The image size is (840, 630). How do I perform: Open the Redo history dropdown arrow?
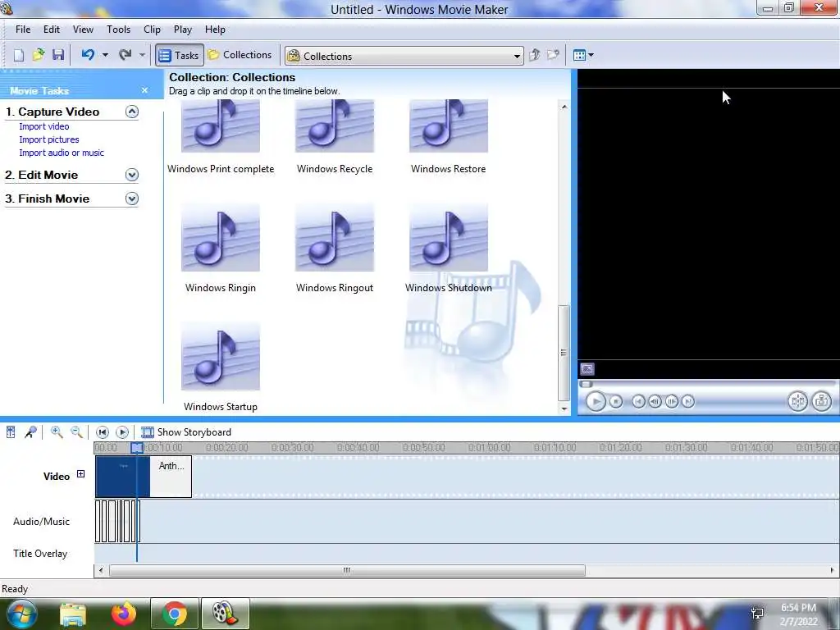tap(142, 55)
